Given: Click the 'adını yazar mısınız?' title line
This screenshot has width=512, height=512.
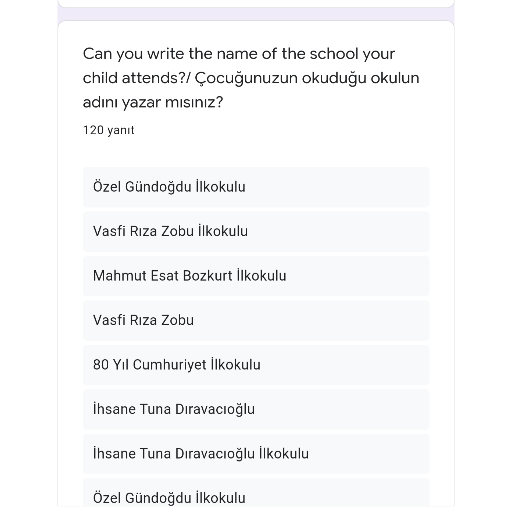Looking at the screenshot, I should tap(153, 102).
